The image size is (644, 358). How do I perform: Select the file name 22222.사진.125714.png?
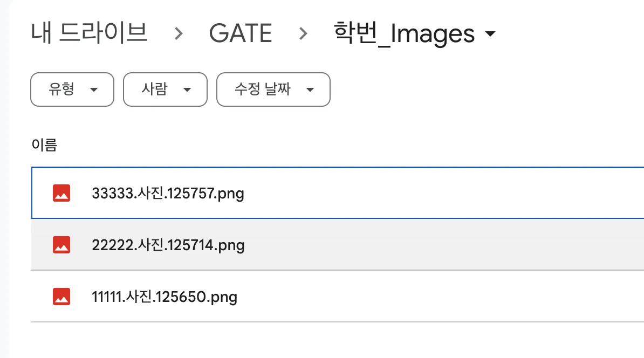pyautogui.click(x=168, y=245)
